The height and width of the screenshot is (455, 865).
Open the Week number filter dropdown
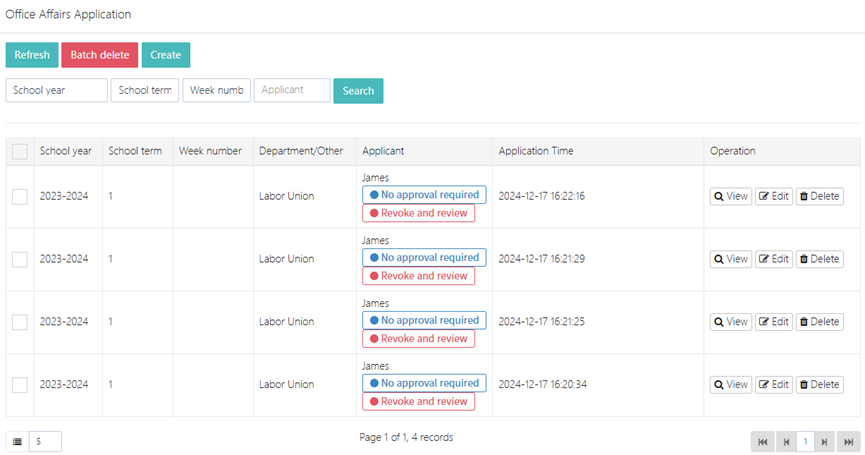coord(216,90)
